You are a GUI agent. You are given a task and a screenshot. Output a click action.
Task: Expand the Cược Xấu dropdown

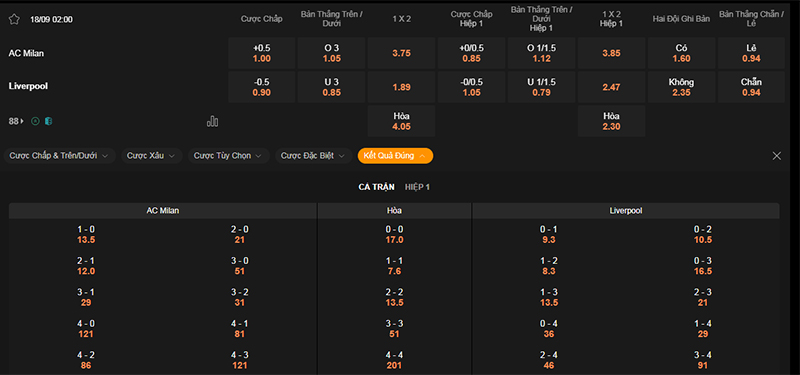click(x=151, y=156)
